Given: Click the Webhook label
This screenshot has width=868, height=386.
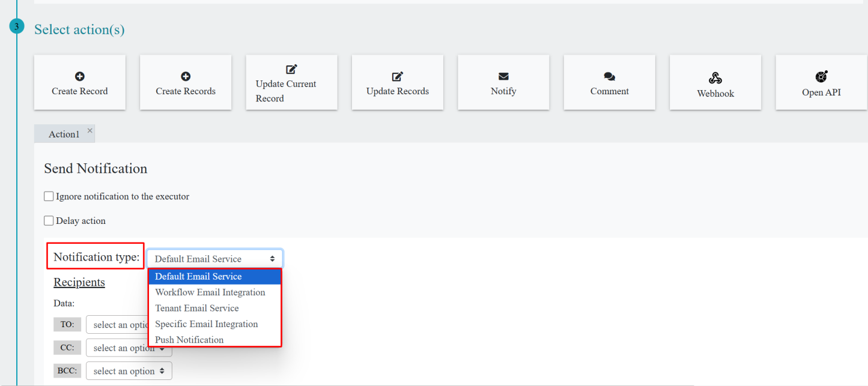Looking at the screenshot, I should tap(715, 94).
